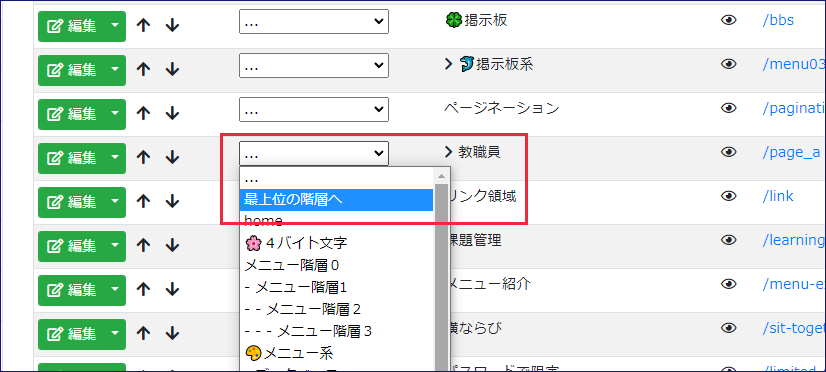Select home in the dropdown list

[337, 221]
